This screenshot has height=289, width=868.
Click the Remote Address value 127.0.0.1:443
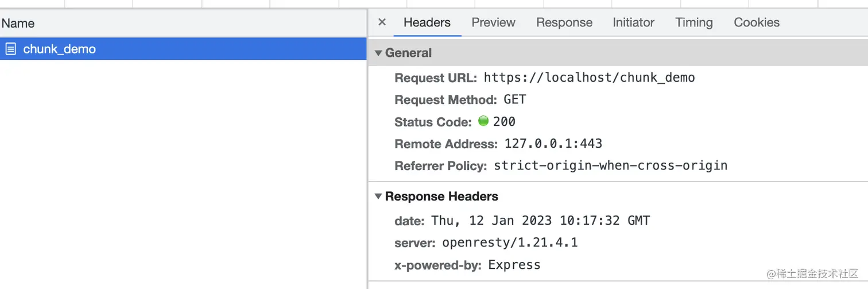553,144
